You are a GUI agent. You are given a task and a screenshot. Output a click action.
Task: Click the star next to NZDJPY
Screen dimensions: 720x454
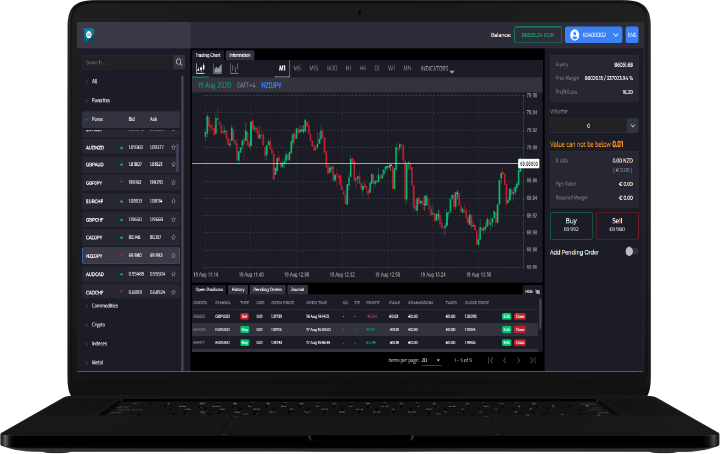coord(173,255)
